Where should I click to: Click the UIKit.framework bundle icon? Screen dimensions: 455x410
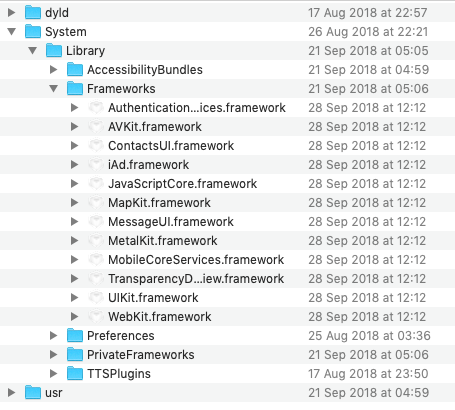point(96,298)
